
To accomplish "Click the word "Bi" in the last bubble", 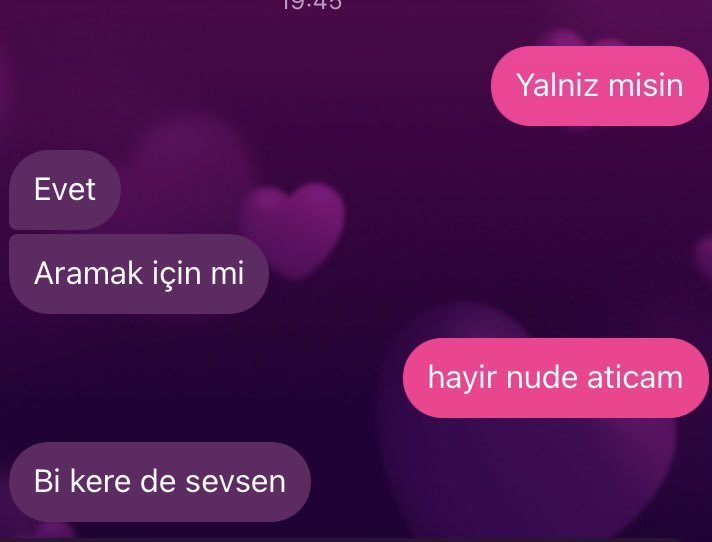I will coord(47,481).
